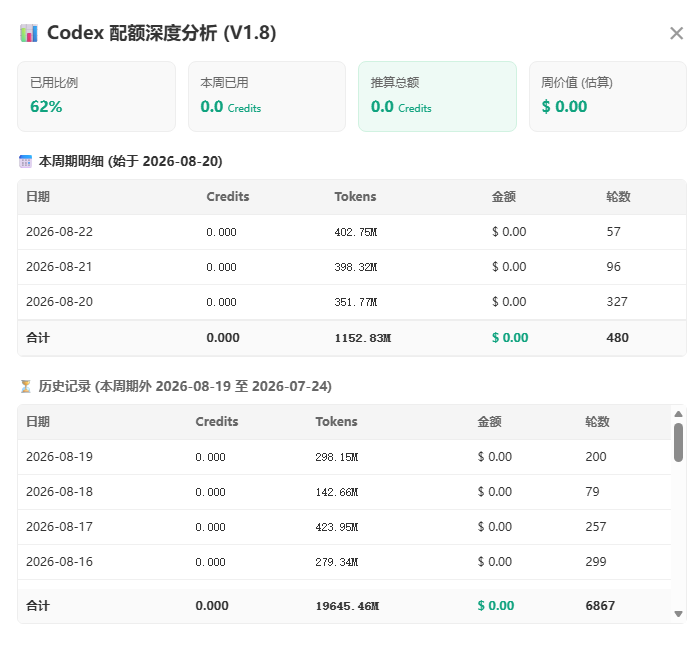
Task: Click 轮数 column header in history table
Action: [597, 422]
